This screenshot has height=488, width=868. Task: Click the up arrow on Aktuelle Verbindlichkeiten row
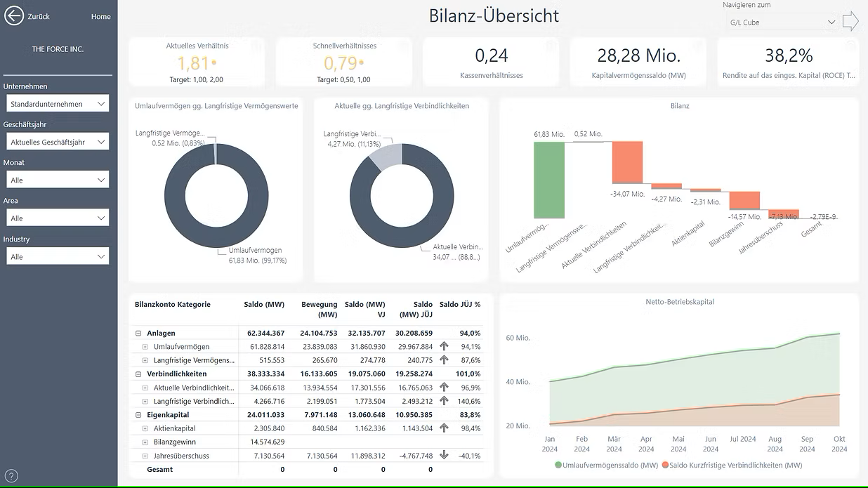point(443,387)
